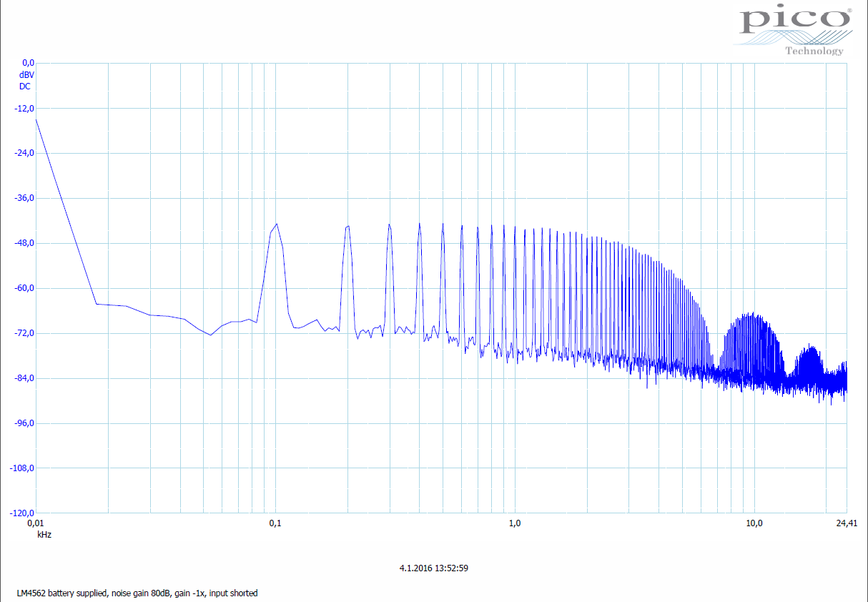Click the -60,0 axis value
Viewport: 868px width, 602px height.
tap(26, 288)
